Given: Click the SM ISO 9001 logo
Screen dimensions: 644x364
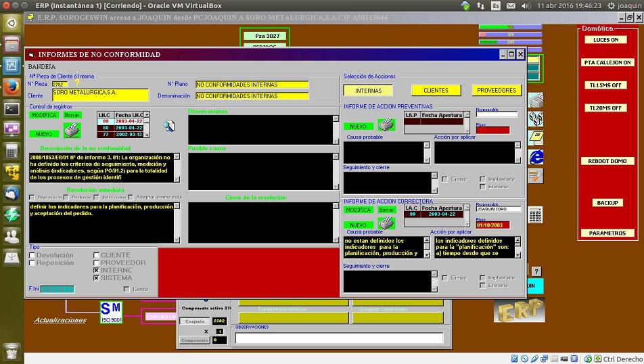Looking at the screenshot, I should pyautogui.click(x=112, y=312).
